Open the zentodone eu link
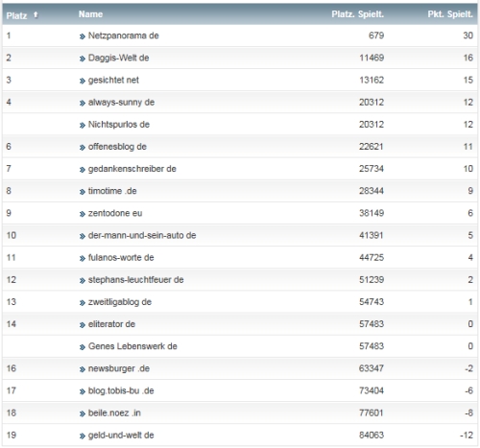 [115, 213]
